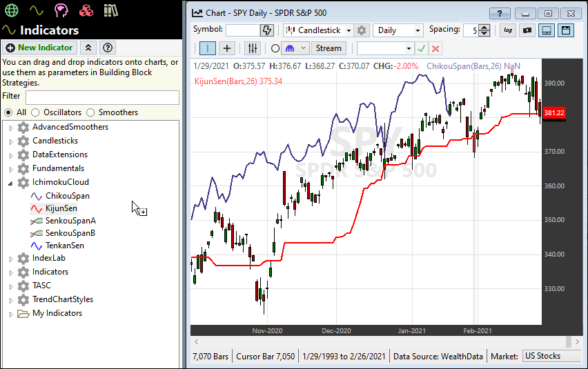
Task: Click the pink head profile icon
Action: 61,10
